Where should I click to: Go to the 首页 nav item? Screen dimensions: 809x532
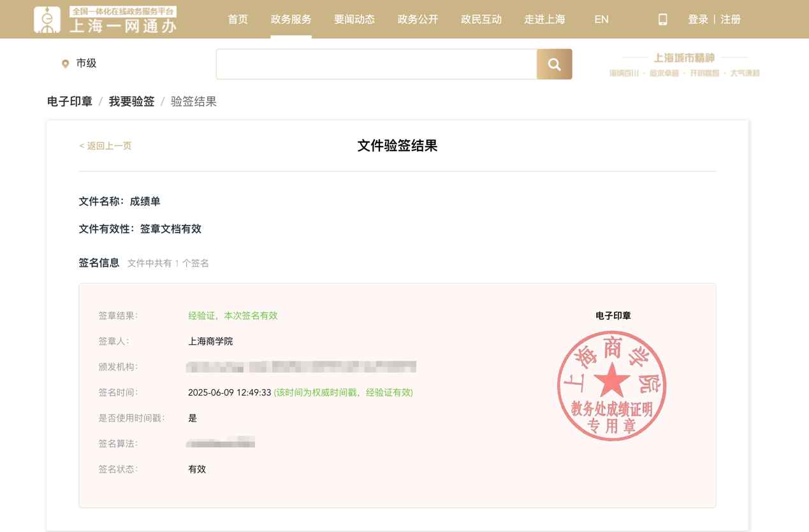click(238, 20)
